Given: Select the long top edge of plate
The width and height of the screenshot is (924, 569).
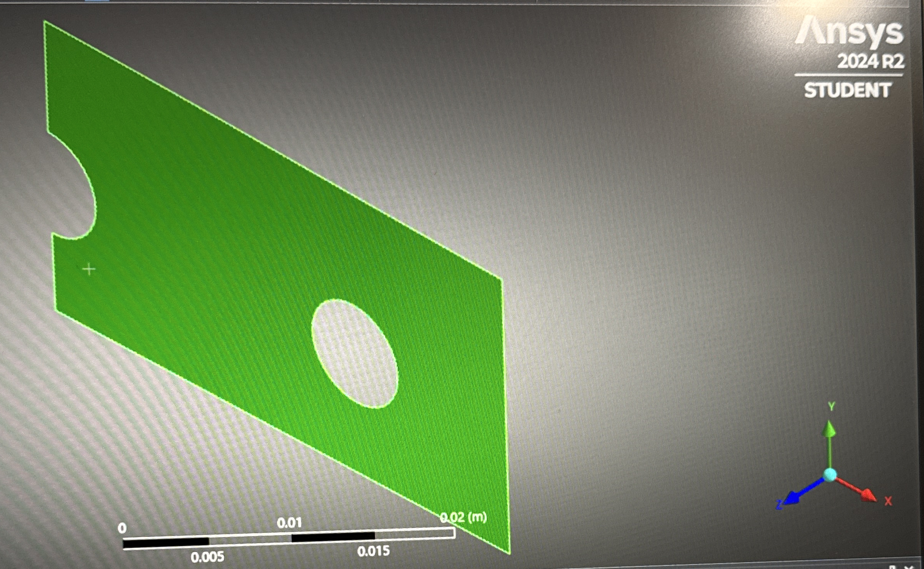Looking at the screenshot, I should tap(270, 147).
